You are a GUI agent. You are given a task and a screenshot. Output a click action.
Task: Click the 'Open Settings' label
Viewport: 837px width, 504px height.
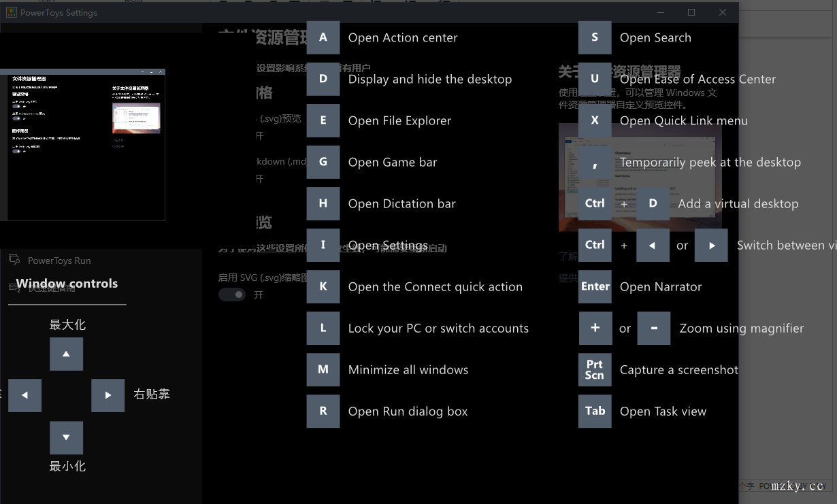(x=388, y=245)
